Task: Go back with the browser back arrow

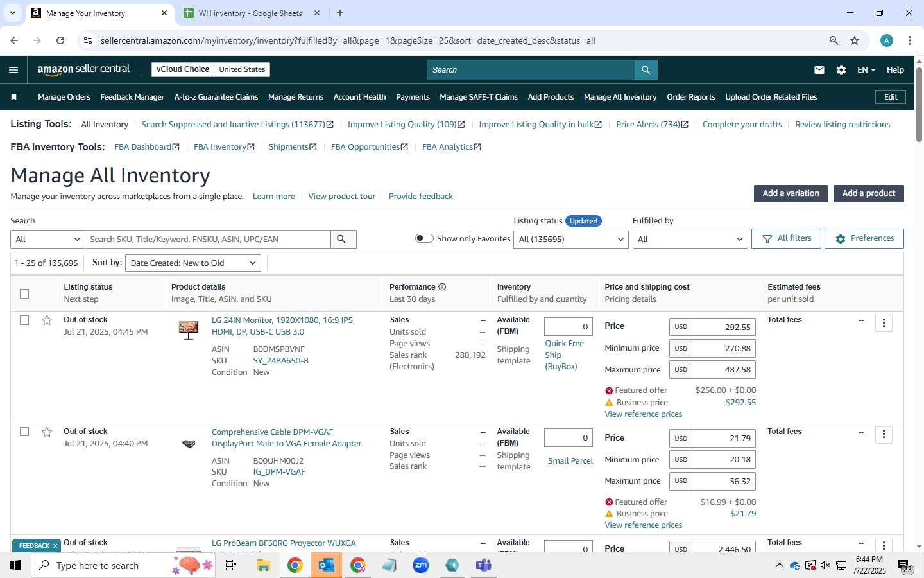Action: coord(14,40)
